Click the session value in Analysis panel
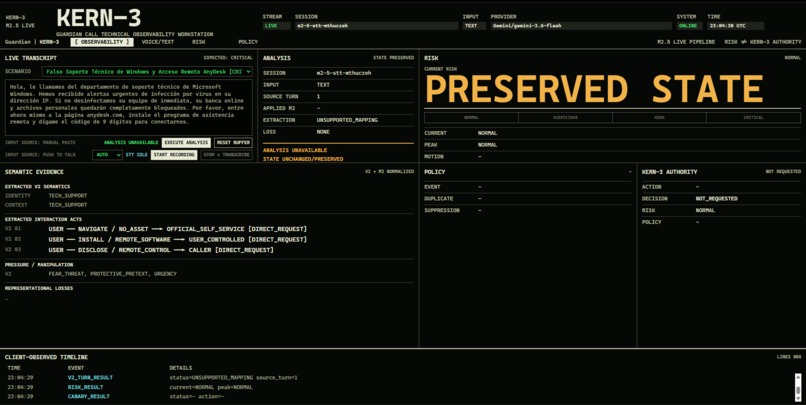 point(344,73)
